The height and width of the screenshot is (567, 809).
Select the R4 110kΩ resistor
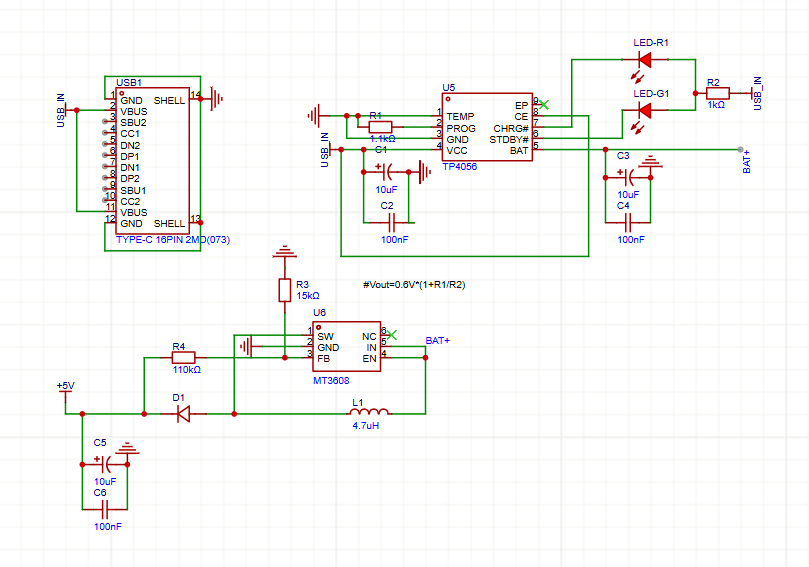[x=181, y=357]
